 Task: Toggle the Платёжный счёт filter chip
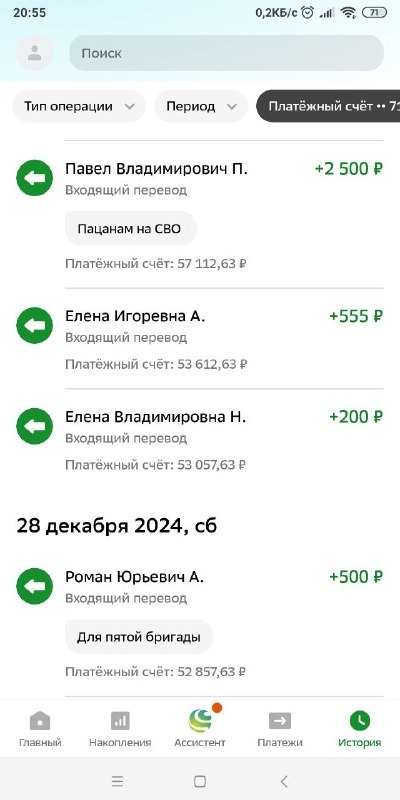(328, 106)
